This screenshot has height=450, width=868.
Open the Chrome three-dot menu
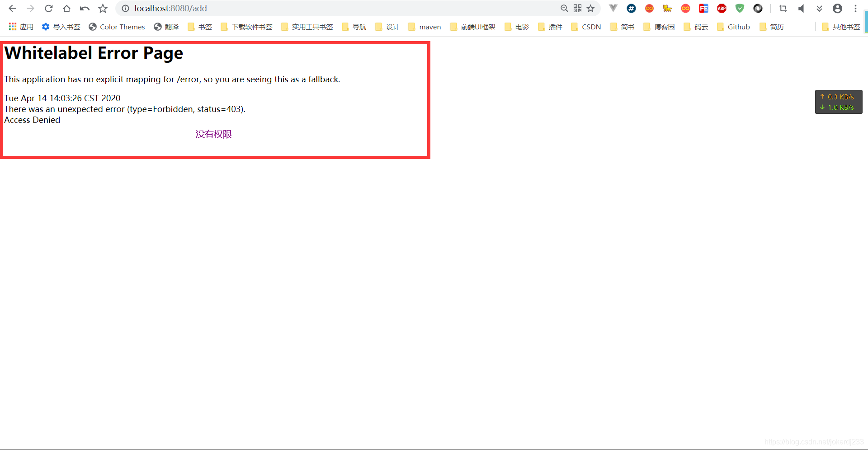[856, 8]
